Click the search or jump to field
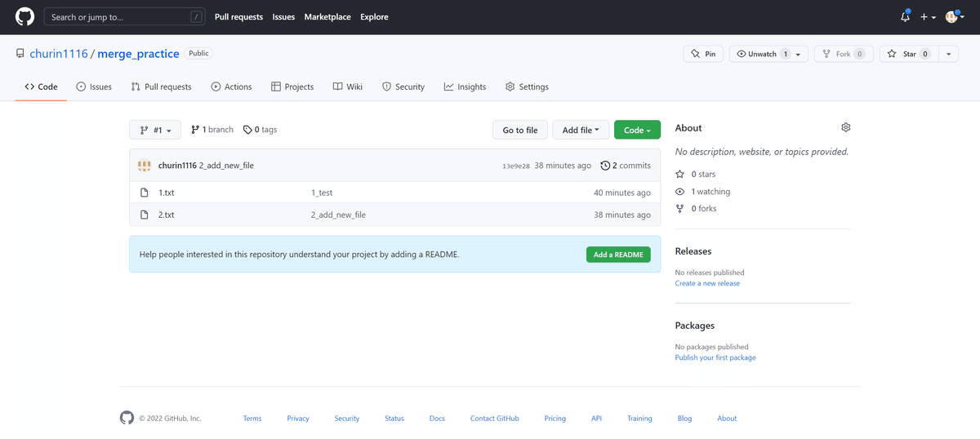The width and height of the screenshot is (980, 439). click(124, 16)
